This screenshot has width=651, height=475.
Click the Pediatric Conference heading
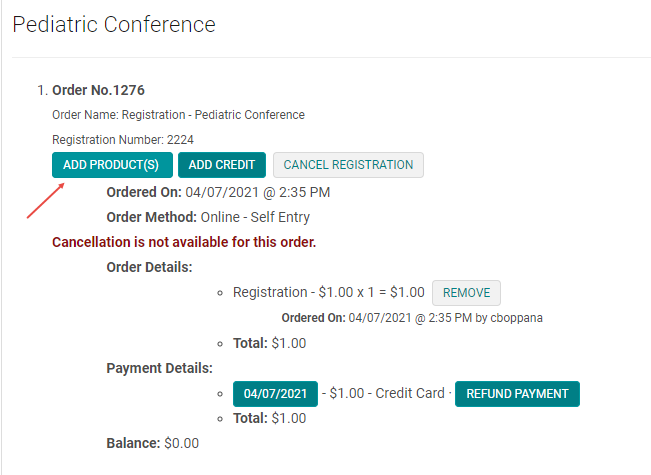pos(114,23)
